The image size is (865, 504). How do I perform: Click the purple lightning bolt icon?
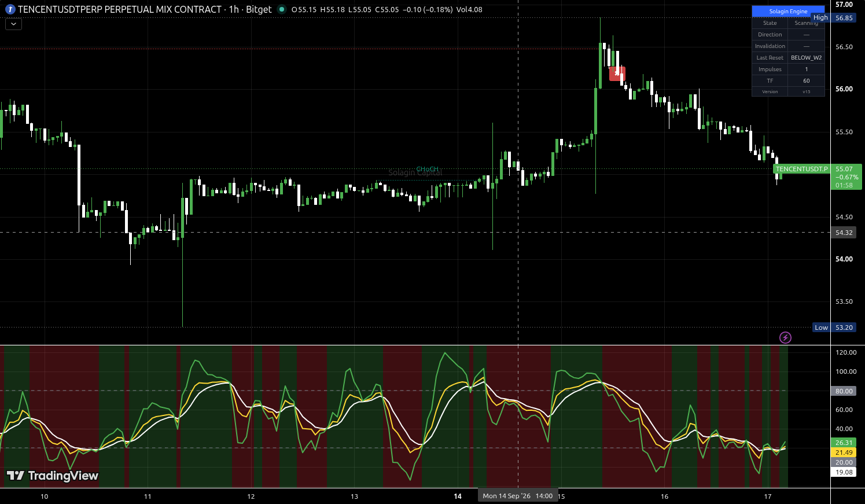785,337
